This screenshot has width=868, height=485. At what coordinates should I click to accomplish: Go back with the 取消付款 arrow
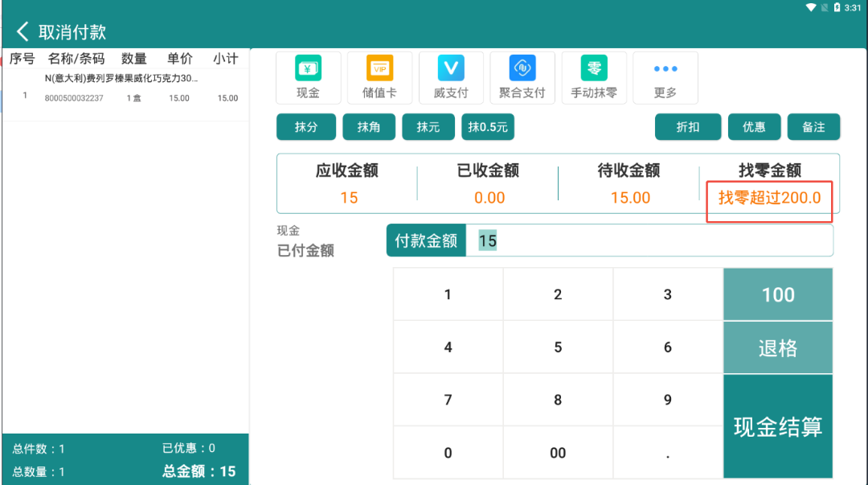tap(23, 31)
